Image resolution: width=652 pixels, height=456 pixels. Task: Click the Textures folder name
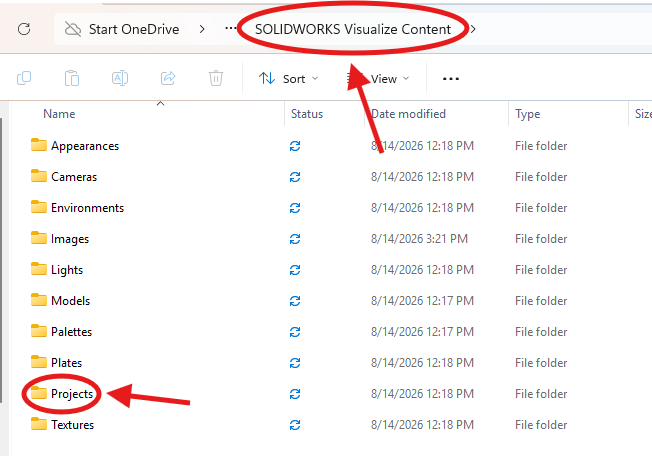[72, 425]
